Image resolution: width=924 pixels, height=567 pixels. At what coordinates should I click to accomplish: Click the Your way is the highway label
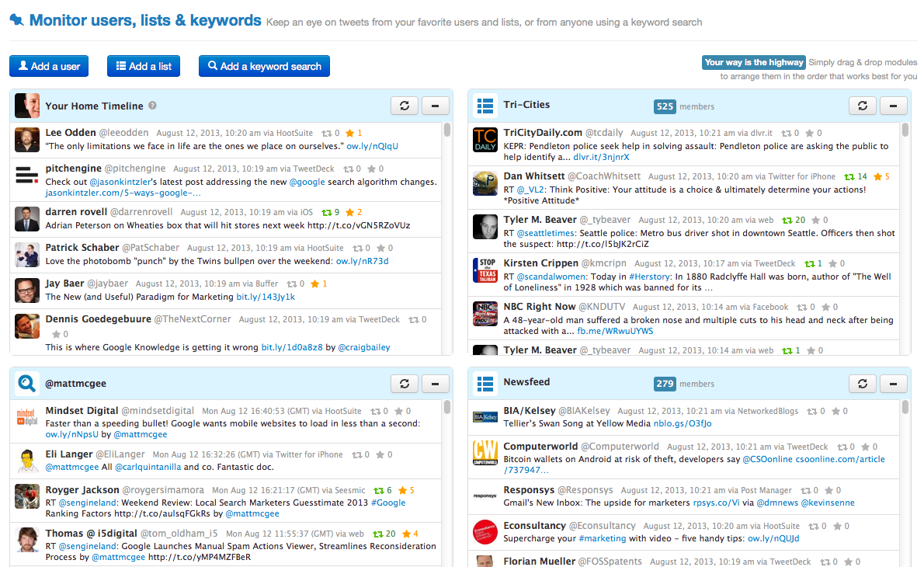tap(754, 62)
